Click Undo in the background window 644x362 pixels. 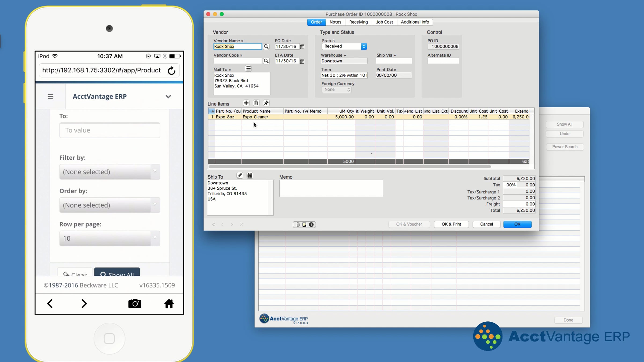tap(565, 134)
